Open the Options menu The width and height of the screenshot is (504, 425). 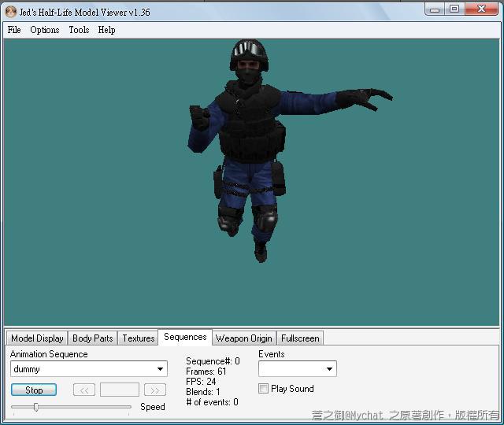[x=45, y=30]
